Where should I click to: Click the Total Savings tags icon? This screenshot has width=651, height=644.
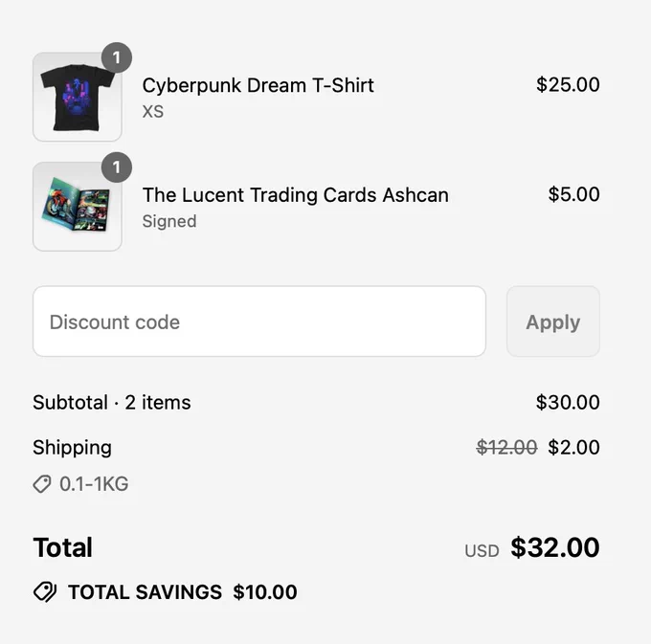[45, 591]
